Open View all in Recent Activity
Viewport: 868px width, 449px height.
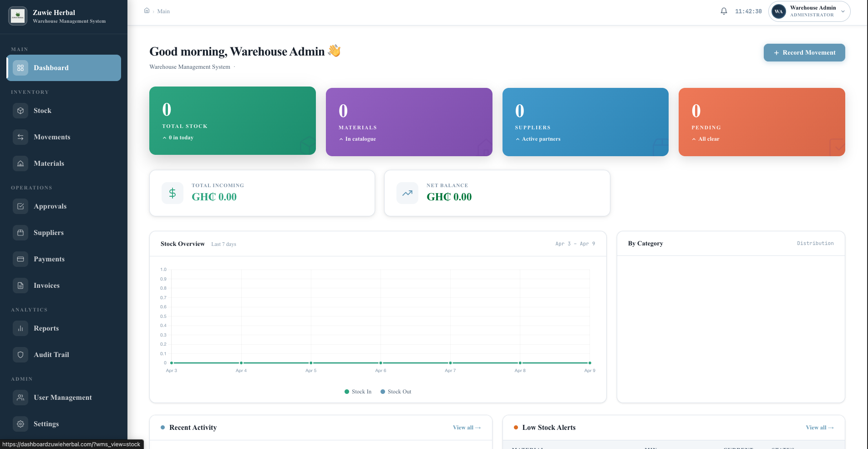tap(467, 428)
